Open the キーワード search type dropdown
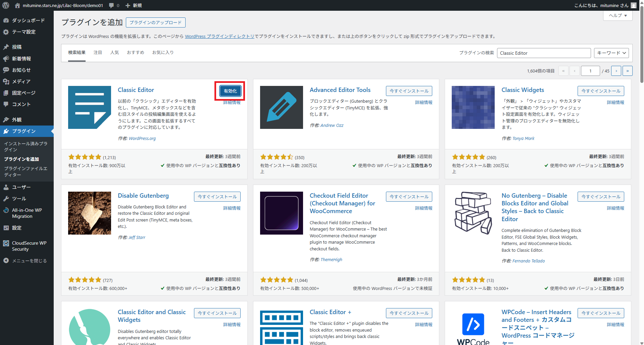This screenshot has height=345, width=644. click(x=611, y=53)
